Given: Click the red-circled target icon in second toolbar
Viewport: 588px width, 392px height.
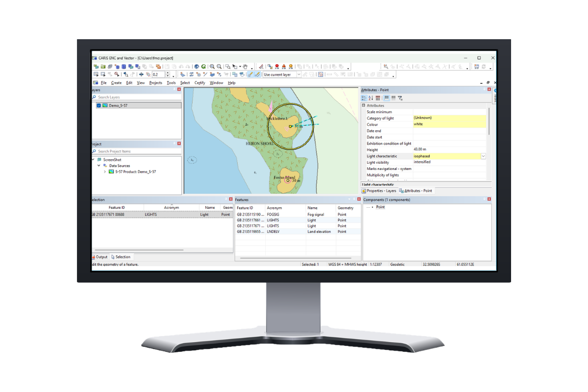Looking at the screenshot, I should click(320, 74).
